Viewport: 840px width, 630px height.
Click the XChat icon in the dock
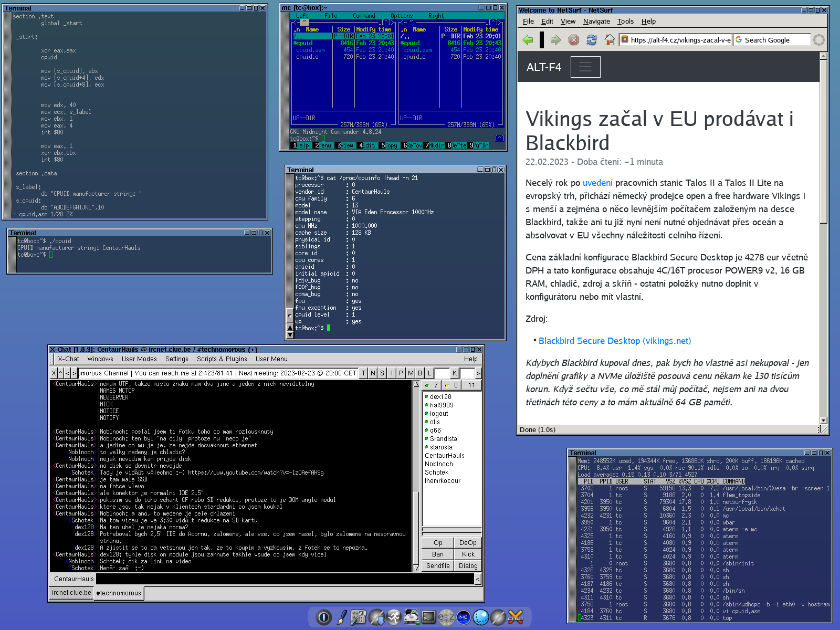(x=516, y=617)
